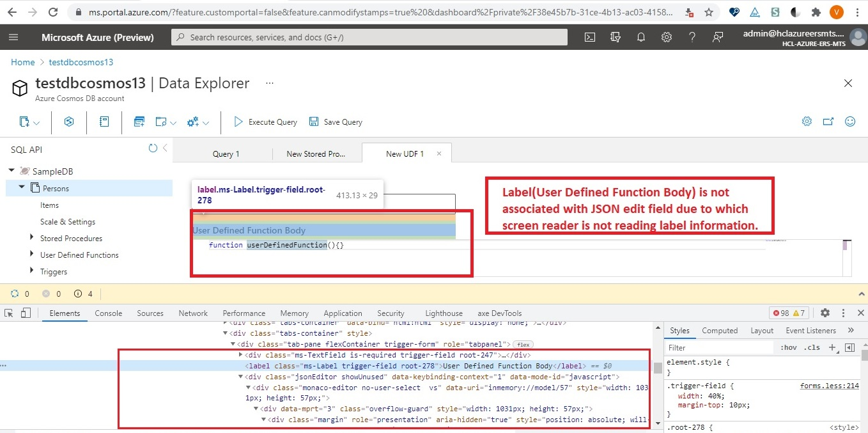Open the feedback smiley icon in Data Explorer
Screen dimensions: 868x433
(850, 121)
